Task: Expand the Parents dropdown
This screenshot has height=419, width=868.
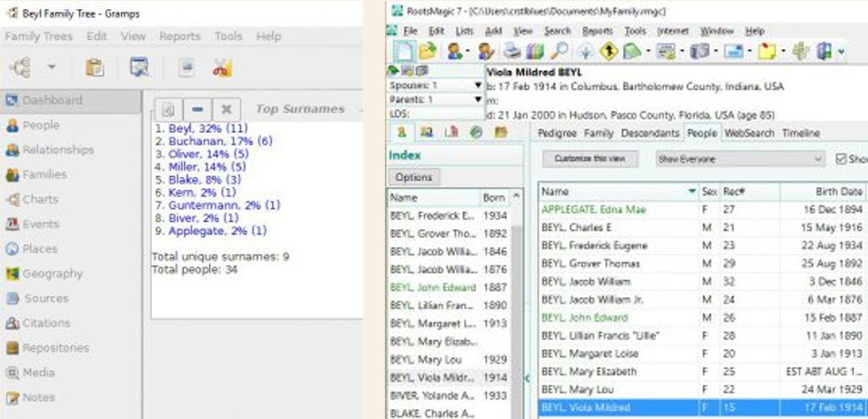Action: [x=479, y=99]
